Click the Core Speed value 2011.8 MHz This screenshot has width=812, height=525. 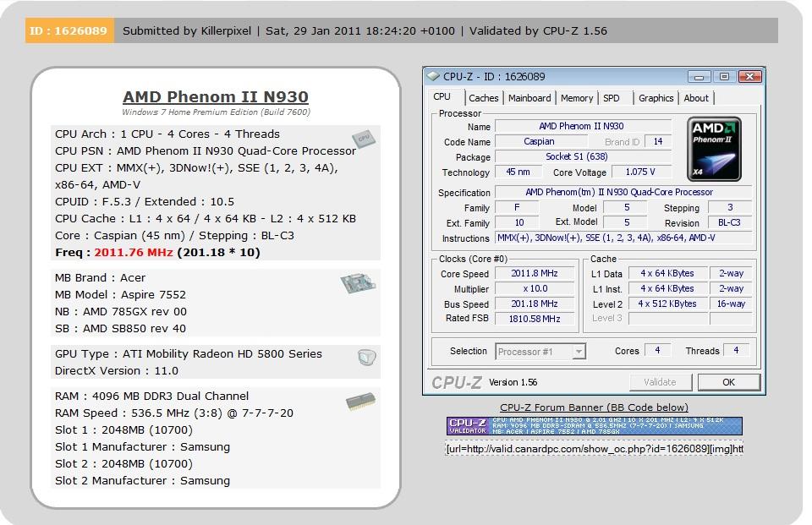[535, 273]
